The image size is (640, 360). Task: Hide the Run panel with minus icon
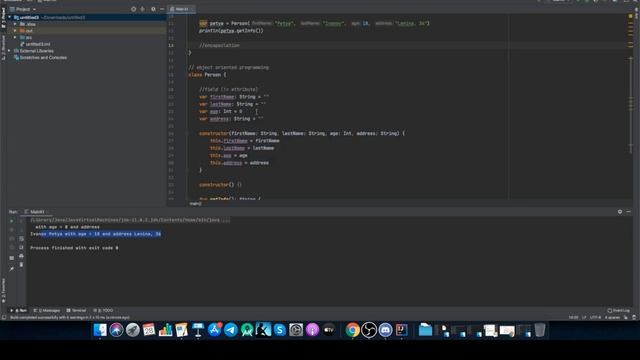coord(629,212)
